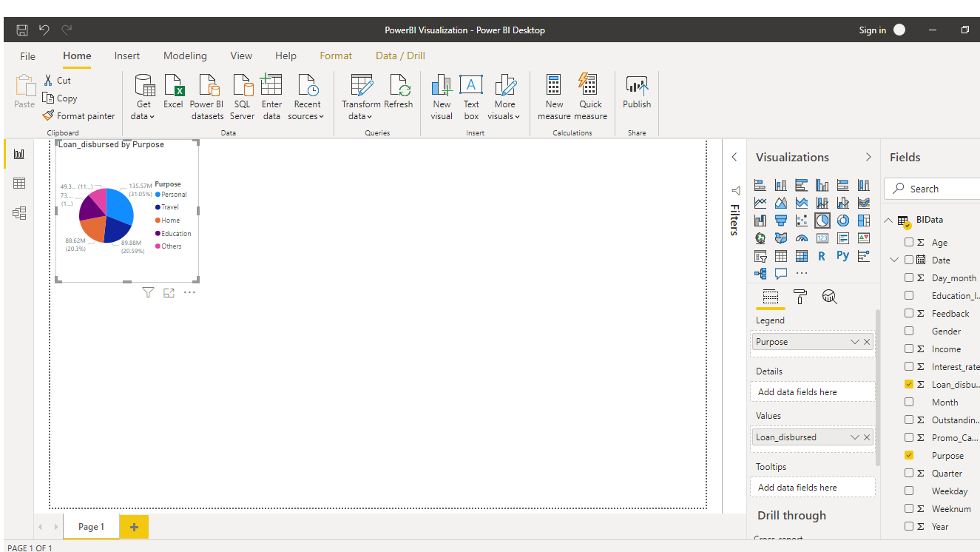Switch to Data view in sidebar
This screenshot has width=980, height=552.
click(19, 184)
